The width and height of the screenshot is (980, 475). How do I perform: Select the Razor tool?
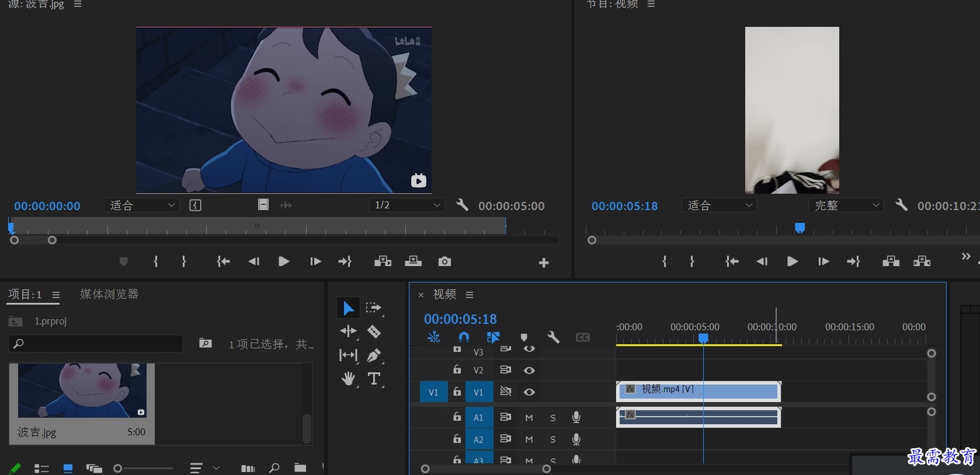(x=374, y=331)
